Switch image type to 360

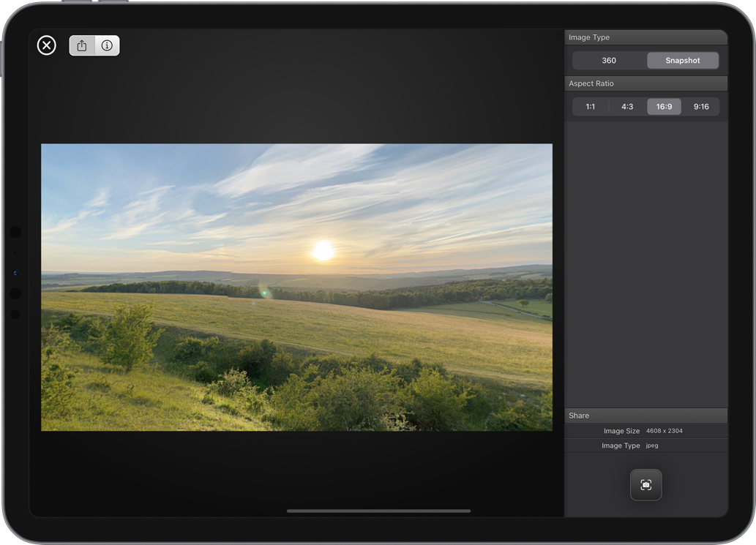[x=609, y=60]
